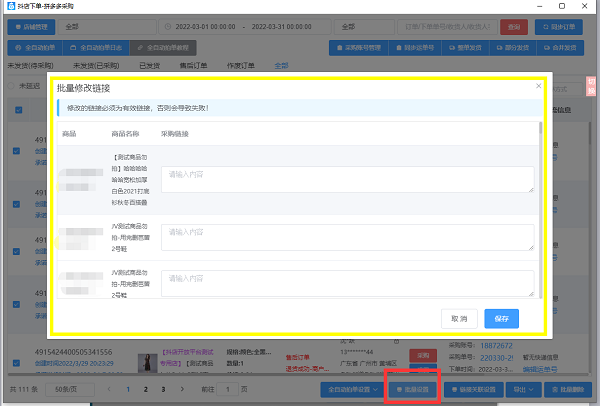Screen dimensions: 600x406
Task: Click the app icon in the title bar
Action: coord(11,6)
